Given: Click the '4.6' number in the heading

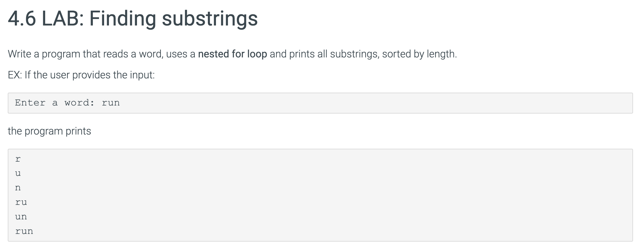Looking at the screenshot, I should (x=22, y=18).
